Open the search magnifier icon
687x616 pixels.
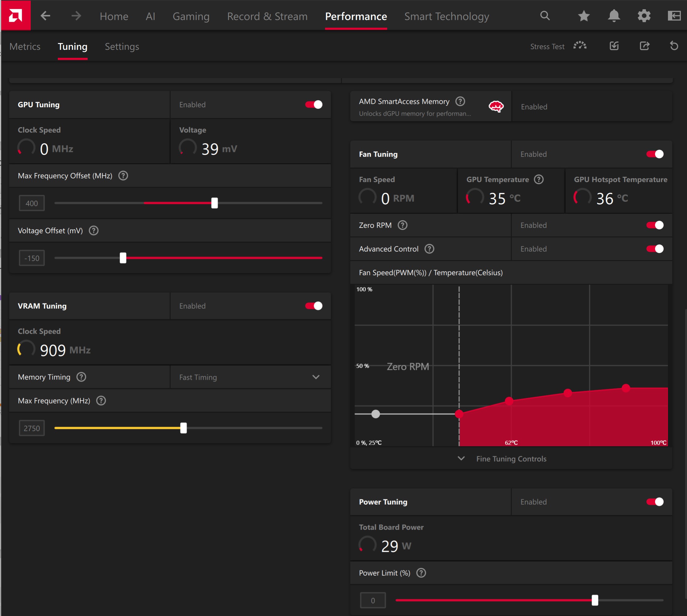click(545, 16)
